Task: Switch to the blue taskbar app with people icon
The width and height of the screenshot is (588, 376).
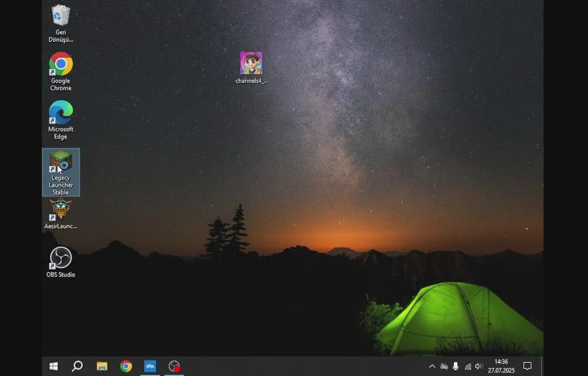Action: pyautogui.click(x=150, y=366)
